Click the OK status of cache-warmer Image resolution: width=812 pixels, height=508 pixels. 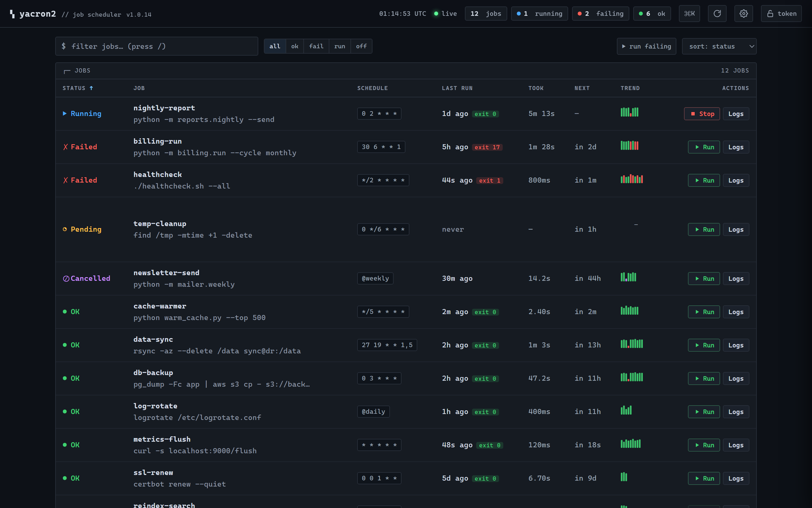point(71,312)
